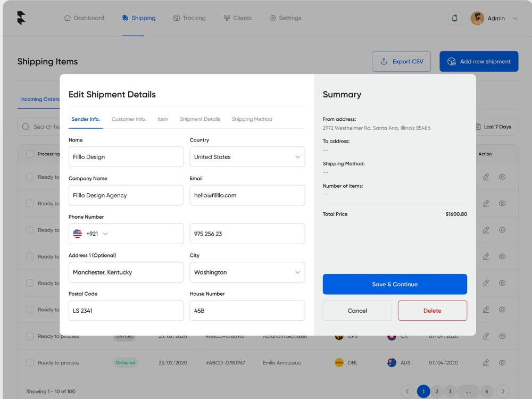Click the Admin avatar picture
Image resolution: width=532 pixels, height=399 pixels.
pos(477,18)
